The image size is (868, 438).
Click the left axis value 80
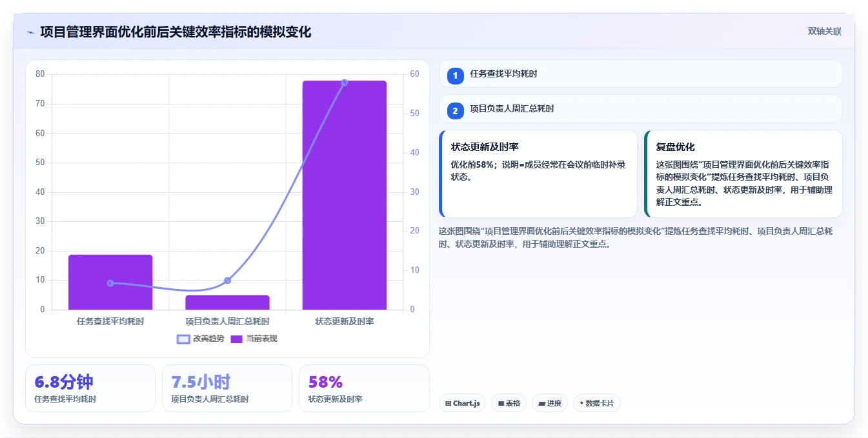[x=40, y=74]
